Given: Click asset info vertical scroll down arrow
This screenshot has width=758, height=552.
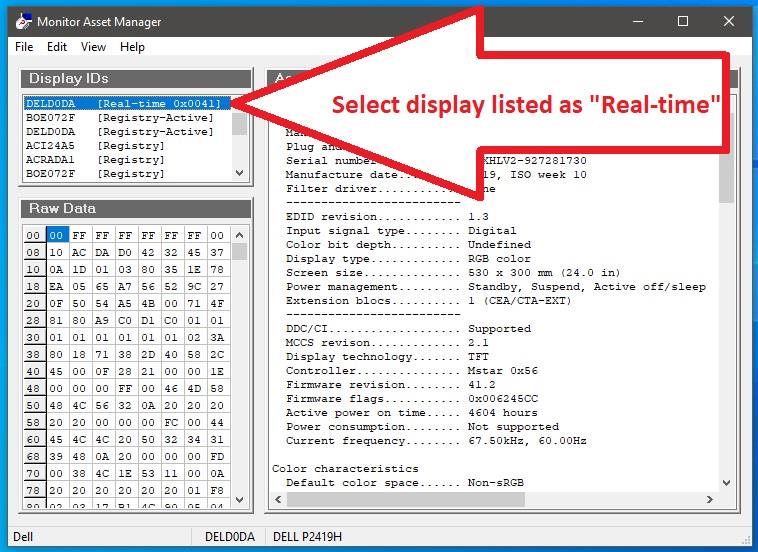Looking at the screenshot, I should click(x=726, y=482).
